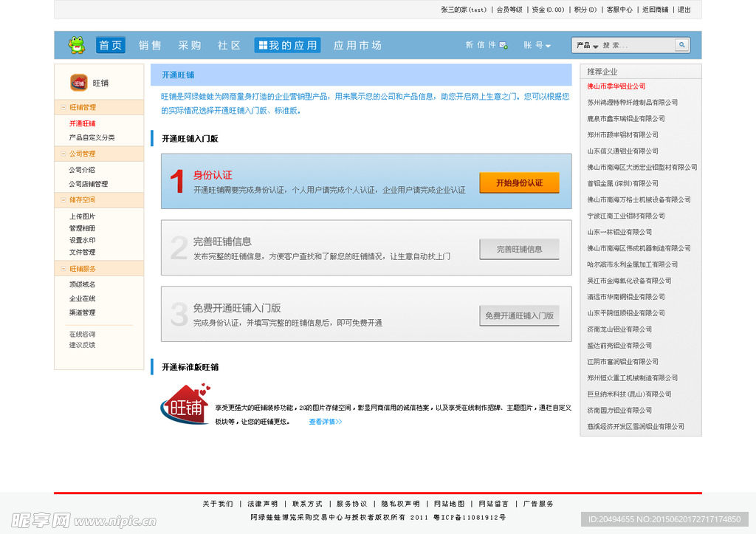Click the 查看详情>> link

pos(325,422)
